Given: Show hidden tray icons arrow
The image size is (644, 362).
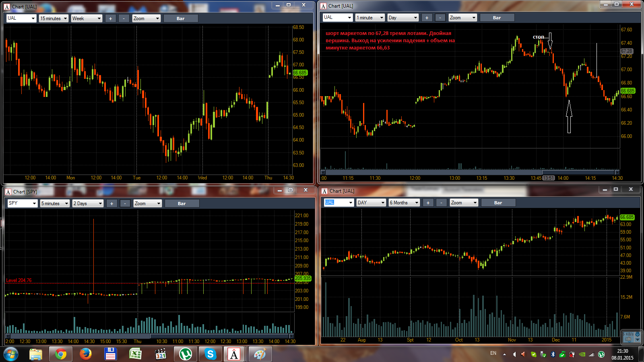Looking at the screenshot, I should [504, 354].
